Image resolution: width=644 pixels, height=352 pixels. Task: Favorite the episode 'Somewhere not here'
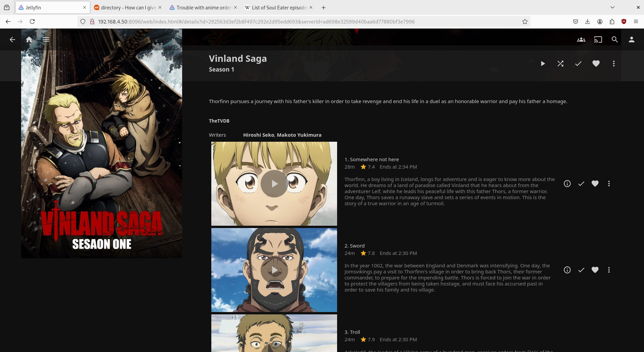[x=595, y=184]
